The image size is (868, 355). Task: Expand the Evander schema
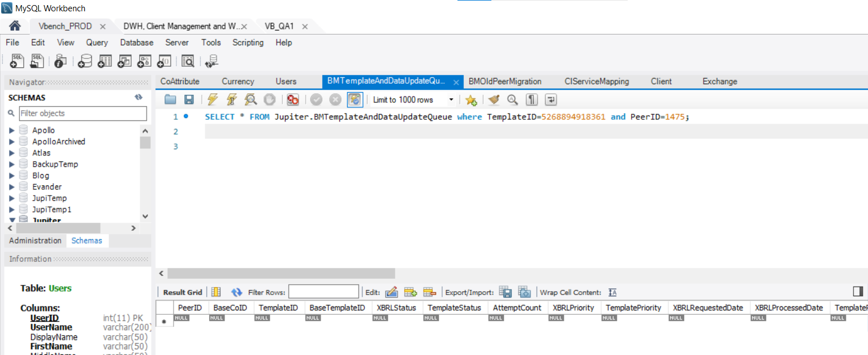tap(12, 187)
